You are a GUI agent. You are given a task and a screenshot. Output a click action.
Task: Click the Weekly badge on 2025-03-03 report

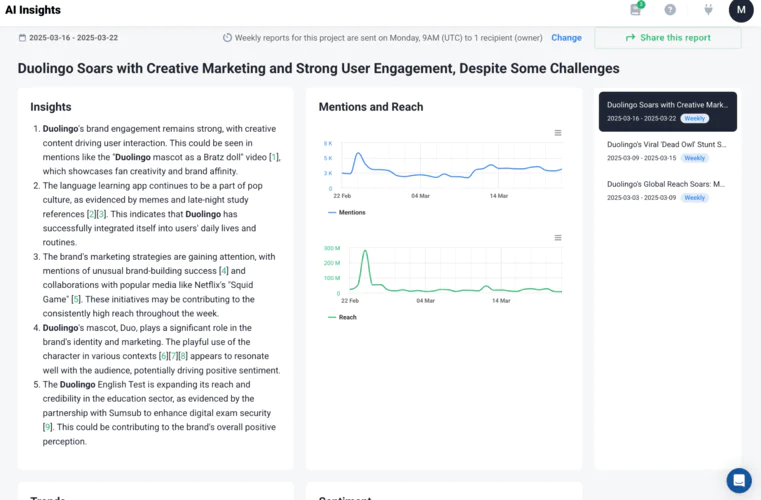pos(695,198)
